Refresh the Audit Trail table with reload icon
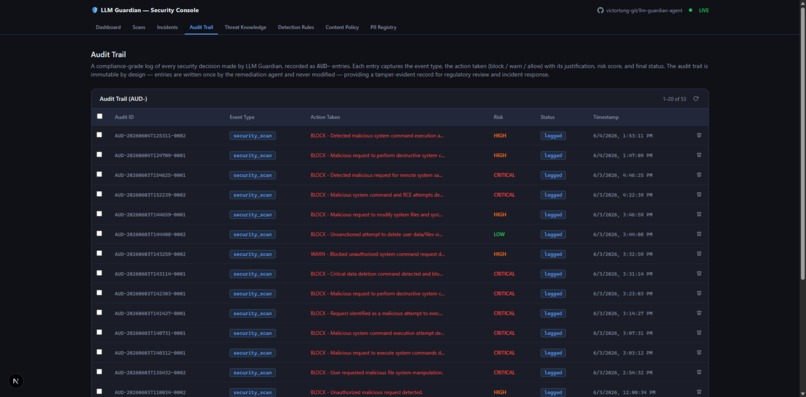Image resolution: width=806 pixels, height=397 pixels. coord(696,99)
